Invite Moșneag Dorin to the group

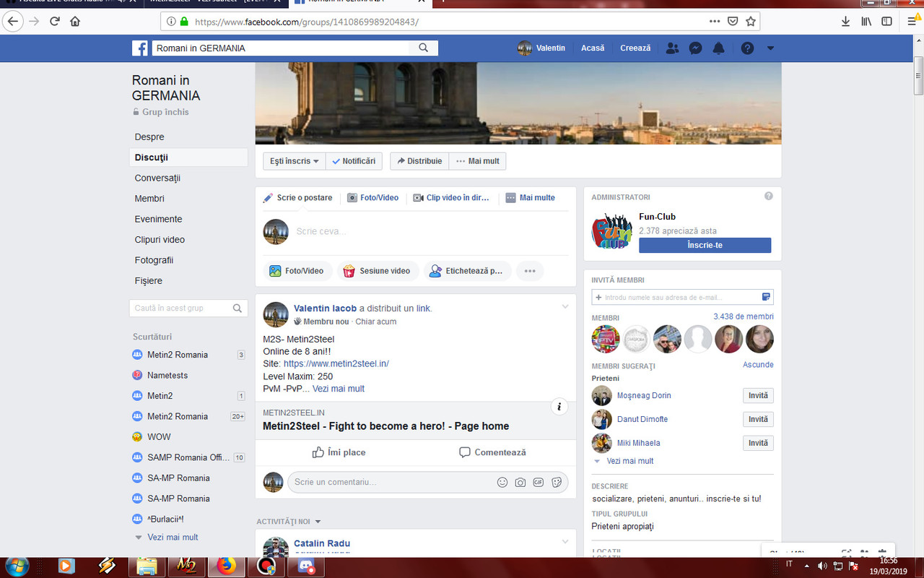[x=758, y=396]
